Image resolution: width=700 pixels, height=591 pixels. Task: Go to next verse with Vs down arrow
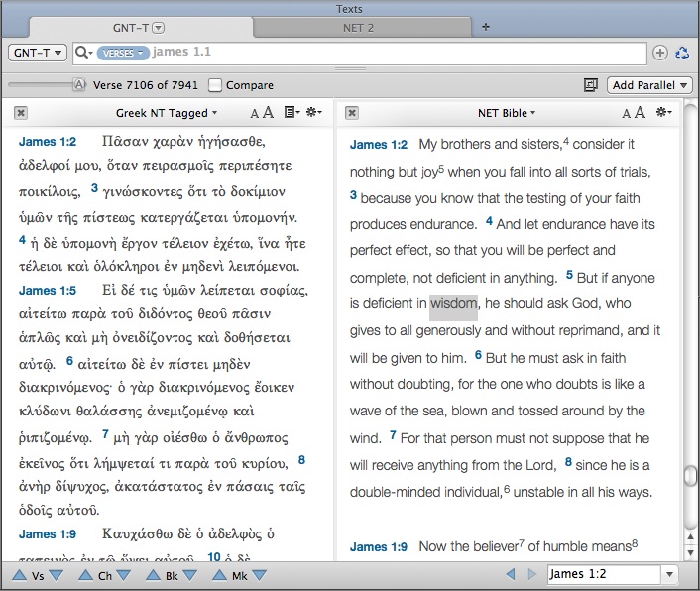point(56,575)
